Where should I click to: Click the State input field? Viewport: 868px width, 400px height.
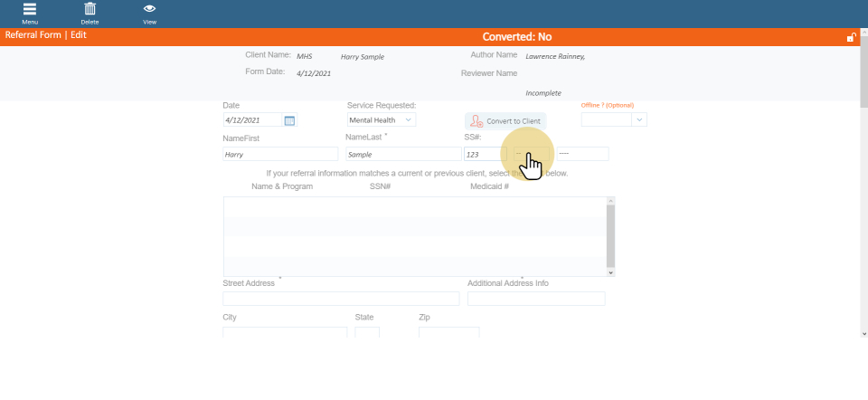click(x=367, y=333)
